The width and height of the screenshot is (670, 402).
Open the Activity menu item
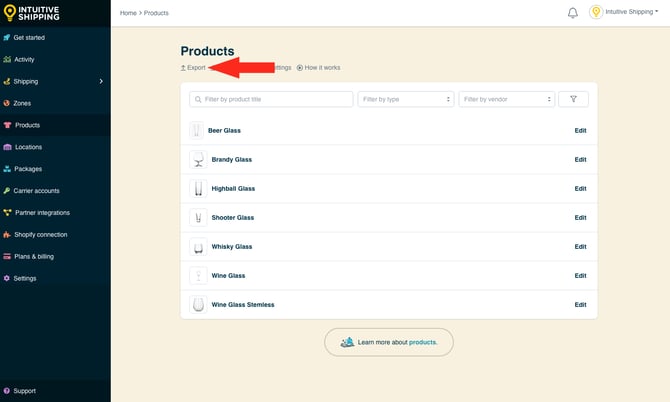(x=24, y=59)
